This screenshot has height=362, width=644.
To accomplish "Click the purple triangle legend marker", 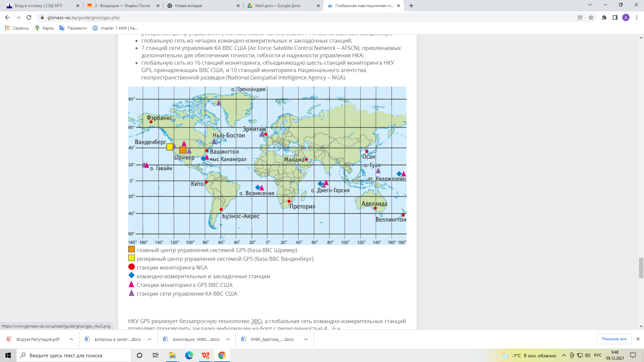I will [x=131, y=293].
